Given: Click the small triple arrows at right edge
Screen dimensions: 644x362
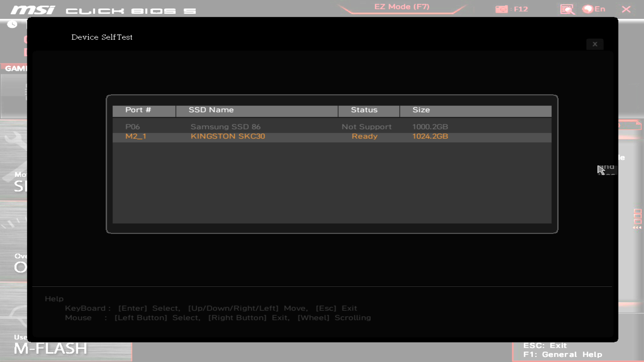Looking at the screenshot, I should coord(637,228).
